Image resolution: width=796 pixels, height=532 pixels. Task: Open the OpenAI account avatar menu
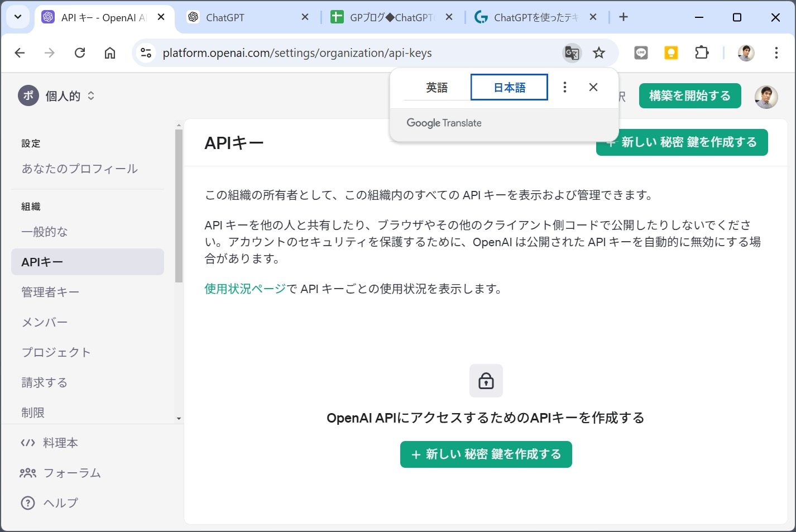coord(766,97)
